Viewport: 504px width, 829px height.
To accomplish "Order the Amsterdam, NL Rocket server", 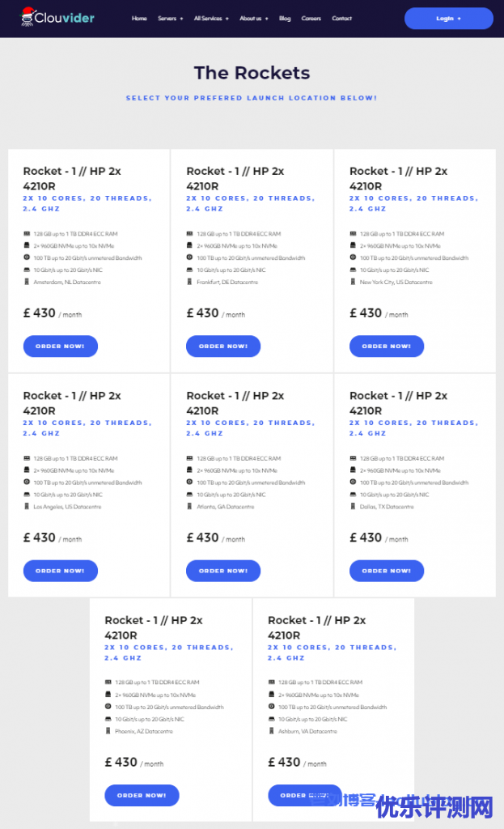I will (x=60, y=346).
